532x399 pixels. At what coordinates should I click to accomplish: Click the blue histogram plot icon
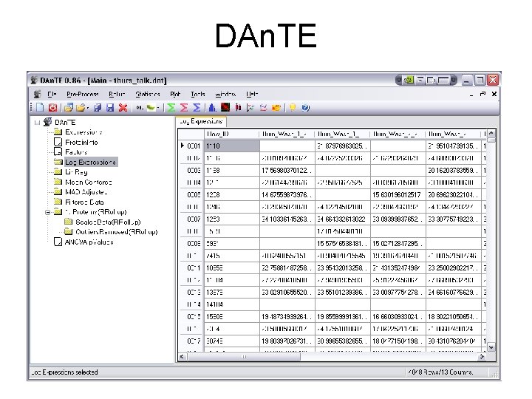(212, 108)
